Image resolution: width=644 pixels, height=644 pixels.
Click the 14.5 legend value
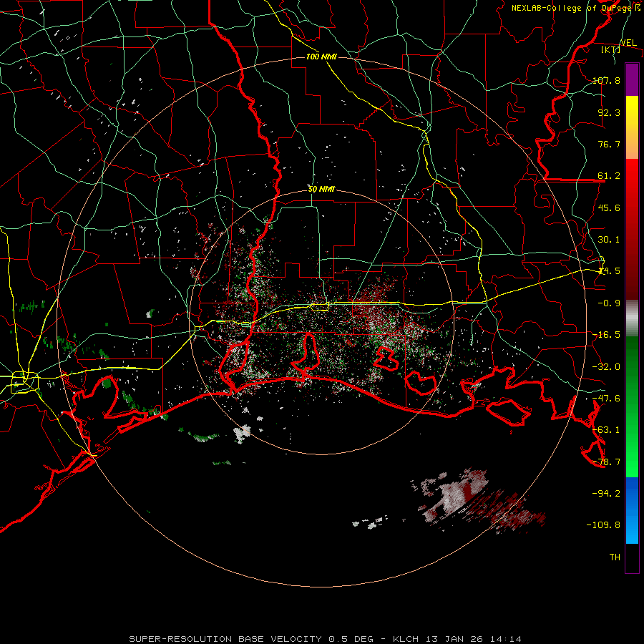click(609, 271)
